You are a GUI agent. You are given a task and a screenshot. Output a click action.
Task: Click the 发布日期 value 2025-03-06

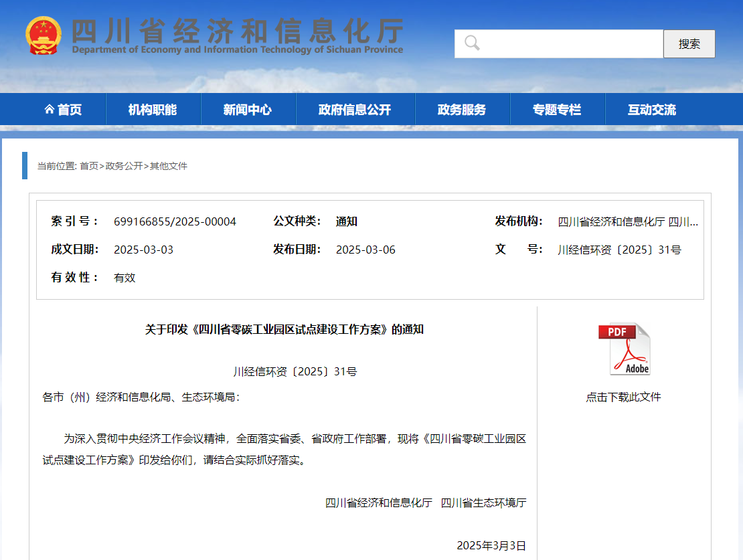tap(365, 250)
